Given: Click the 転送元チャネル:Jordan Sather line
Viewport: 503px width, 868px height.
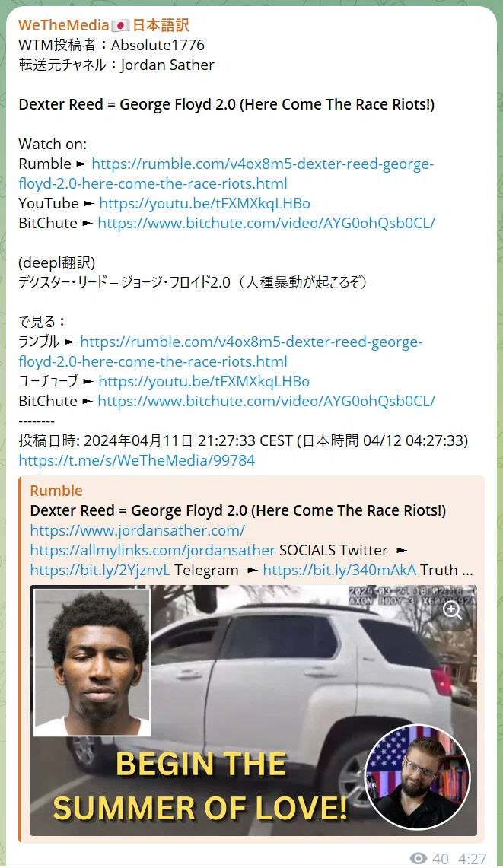Looking at the screenshot, I should coord(116,65).
